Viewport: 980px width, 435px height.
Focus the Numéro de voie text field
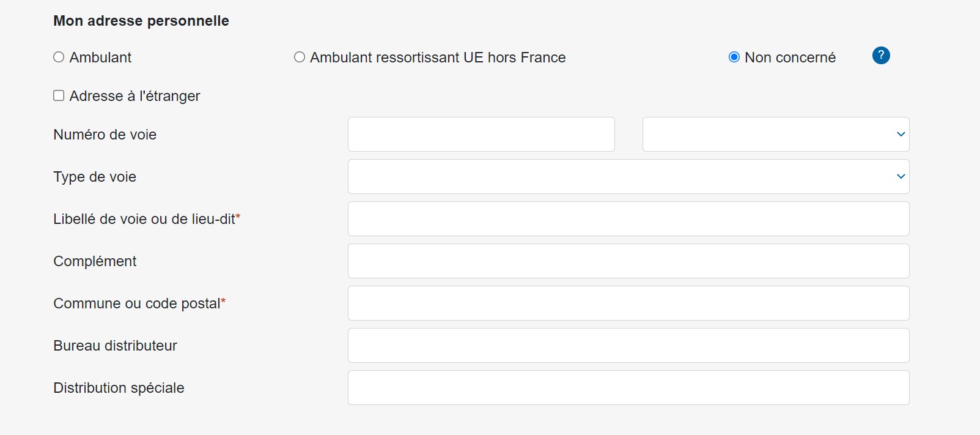tap(481, 134)
